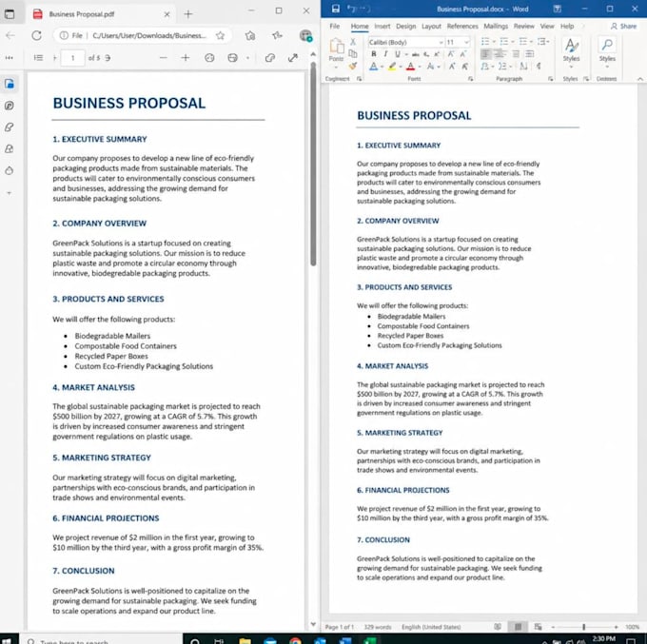This screenshot has height=644, width=647.
Task: Switch to the Insert tab in Word
Action: tap(382, 26)
